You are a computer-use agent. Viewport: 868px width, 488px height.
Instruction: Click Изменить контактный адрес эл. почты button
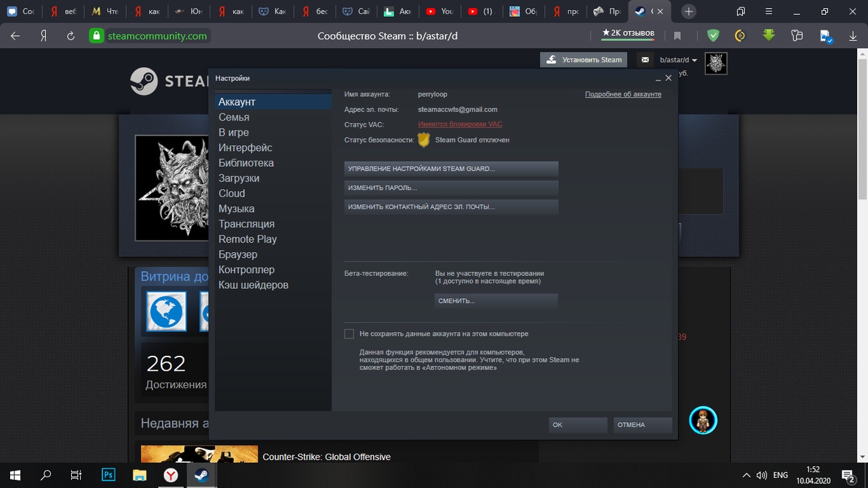click(451, 207)
